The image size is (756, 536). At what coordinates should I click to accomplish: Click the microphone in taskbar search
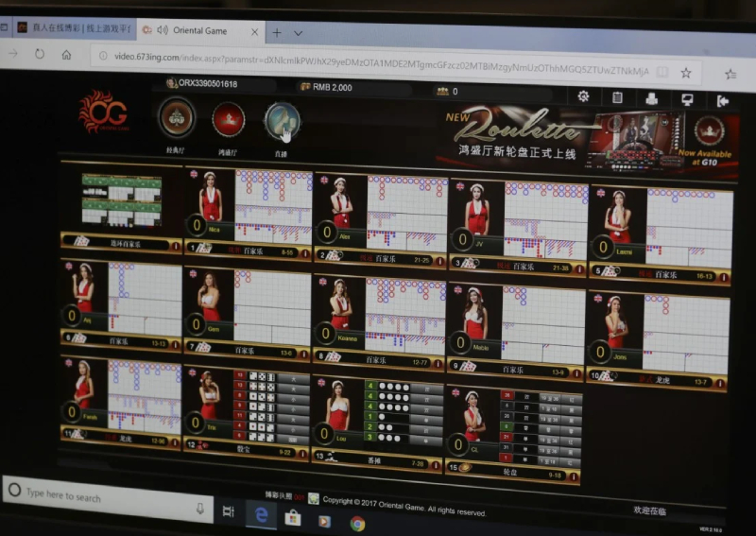pos(199,508)
